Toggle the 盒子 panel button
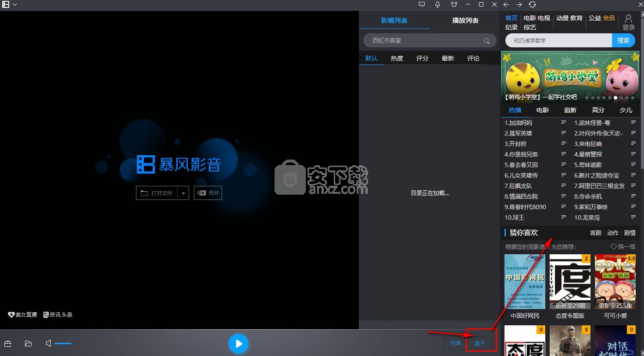Viewport: 644px width, 356px height. pyautogui.click(x=480, y=343)
